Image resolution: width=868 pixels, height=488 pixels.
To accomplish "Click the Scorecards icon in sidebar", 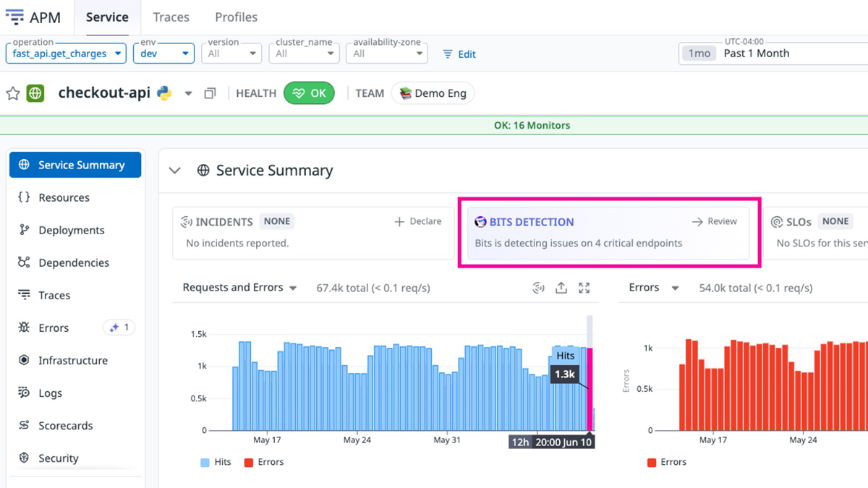I will click(x=24, y=425).
